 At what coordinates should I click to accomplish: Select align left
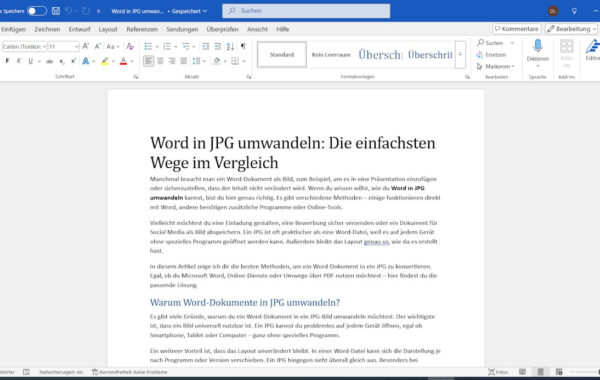(x=148, y=61)
